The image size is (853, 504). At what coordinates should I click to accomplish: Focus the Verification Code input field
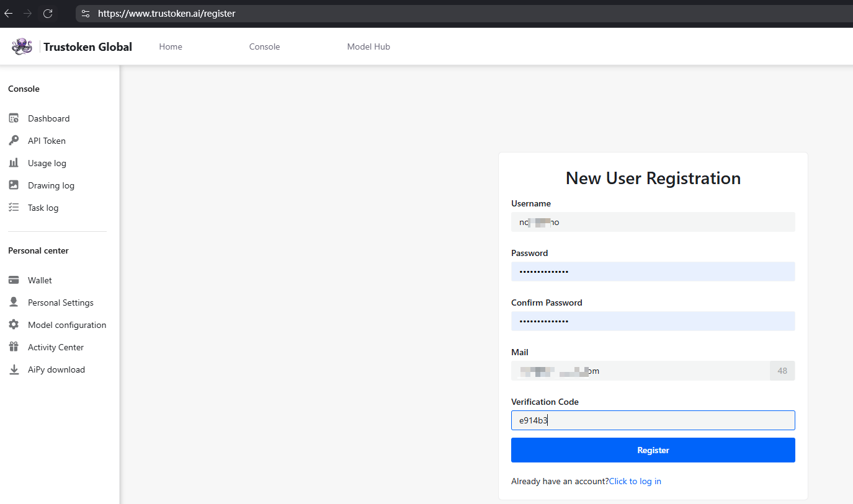point(653,420)
